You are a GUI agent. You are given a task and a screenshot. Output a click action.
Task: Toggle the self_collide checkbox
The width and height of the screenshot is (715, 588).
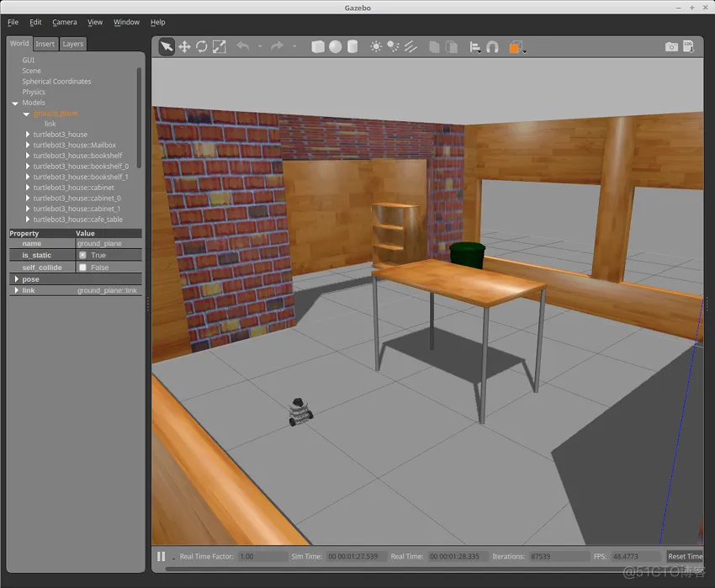coord(82,268)
